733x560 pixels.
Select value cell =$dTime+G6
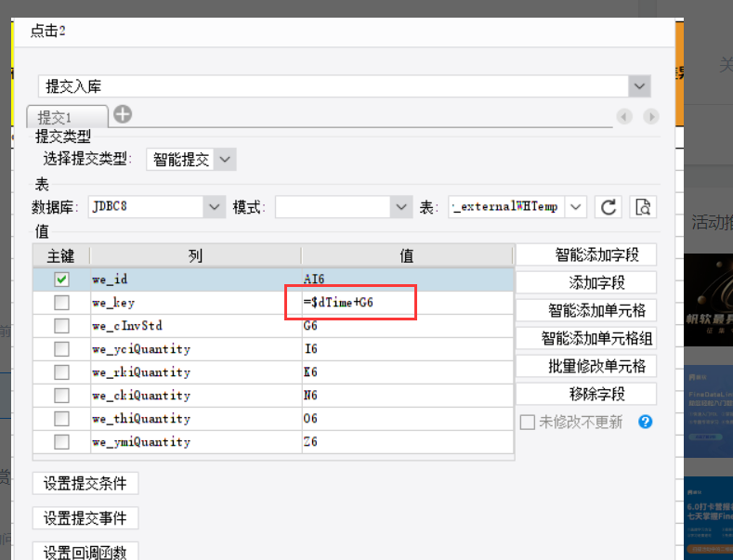[408, 303]
